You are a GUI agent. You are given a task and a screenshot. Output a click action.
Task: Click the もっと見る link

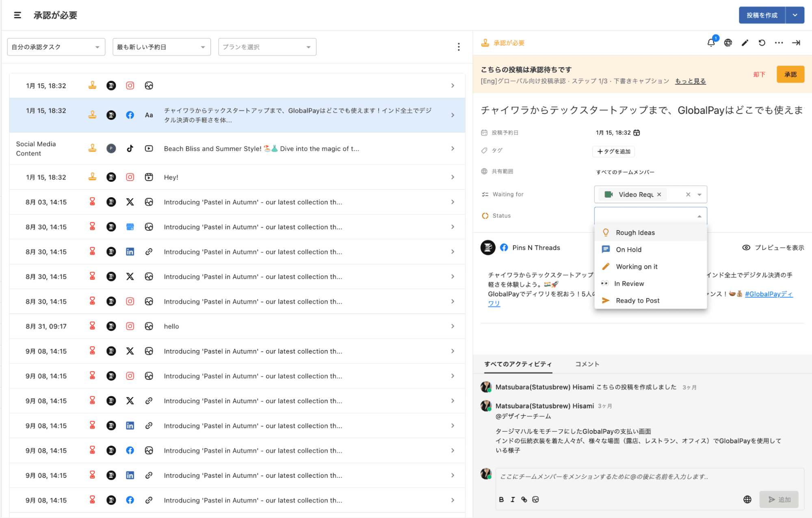(x=691, y=81)
